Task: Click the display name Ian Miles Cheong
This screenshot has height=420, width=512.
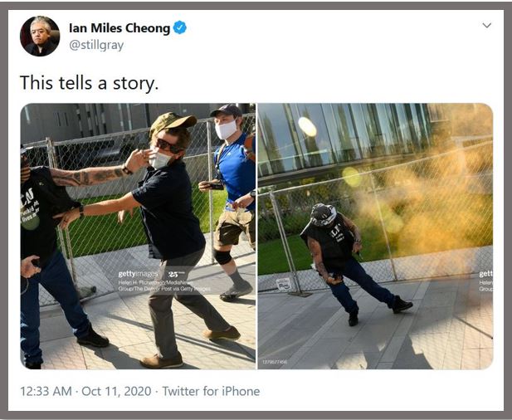Action: pyautogui.click(x=119, y=28)
